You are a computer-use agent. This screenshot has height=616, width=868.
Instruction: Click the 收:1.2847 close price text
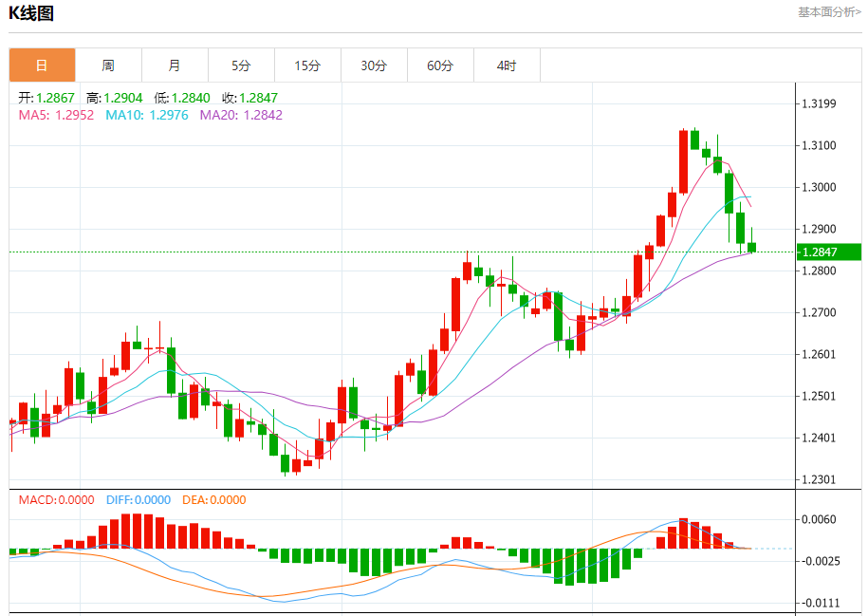249,98
